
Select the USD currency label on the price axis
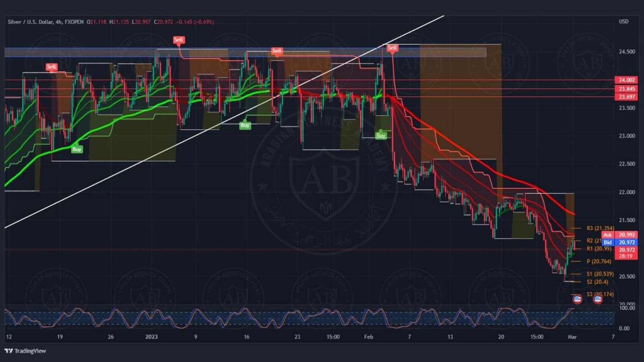point(623,21)
